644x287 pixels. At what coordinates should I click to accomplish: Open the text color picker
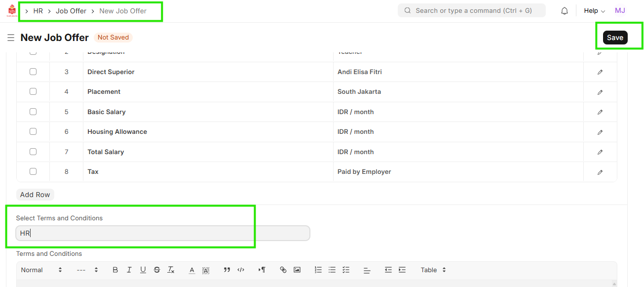pyautogui.click(x=192, y=270)
